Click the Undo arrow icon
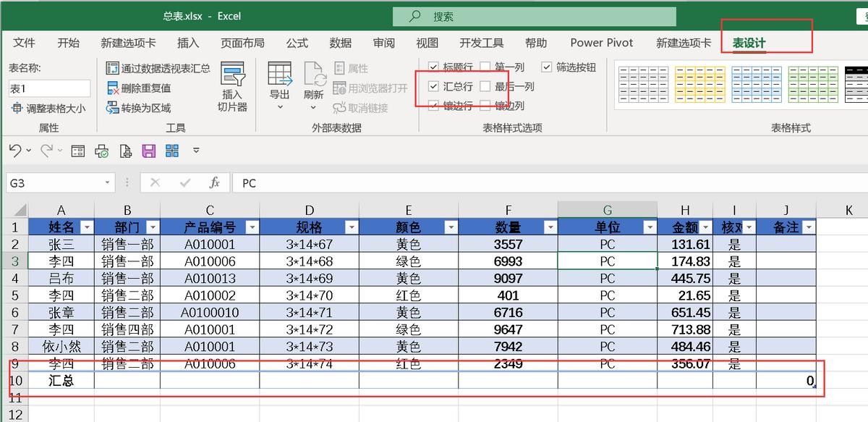Image resolution: width=868 pixels, height=422 pixels. point(15,151)
